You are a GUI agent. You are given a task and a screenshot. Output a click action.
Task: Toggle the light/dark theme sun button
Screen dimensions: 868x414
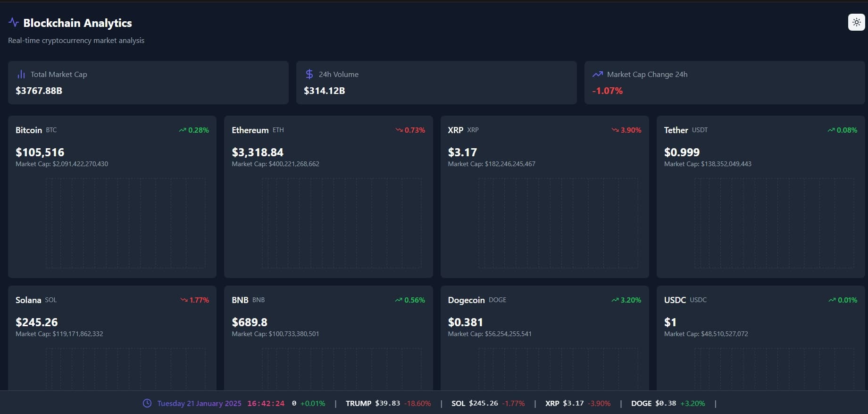pos(856,22)
